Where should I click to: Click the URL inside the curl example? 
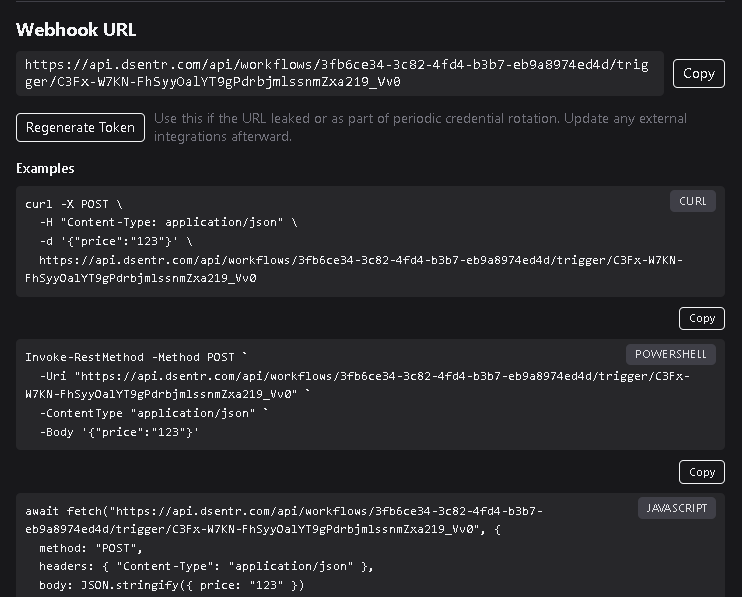[354, 269]
